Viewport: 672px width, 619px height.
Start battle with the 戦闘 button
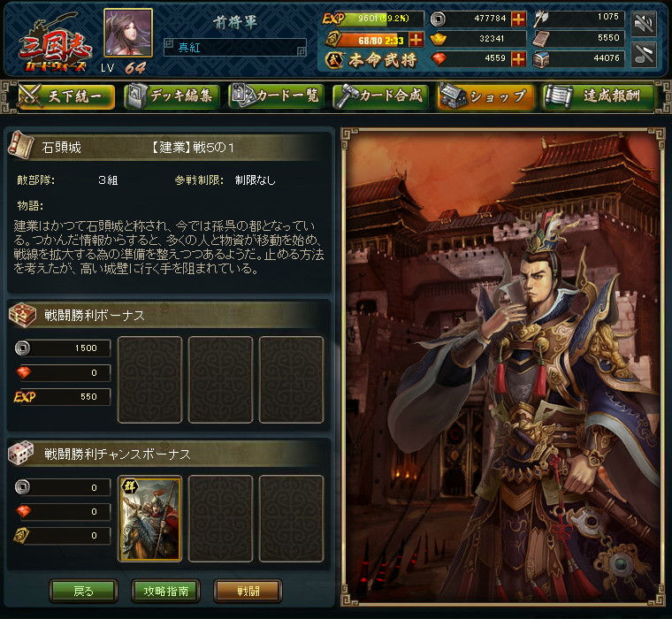point(248,591)
